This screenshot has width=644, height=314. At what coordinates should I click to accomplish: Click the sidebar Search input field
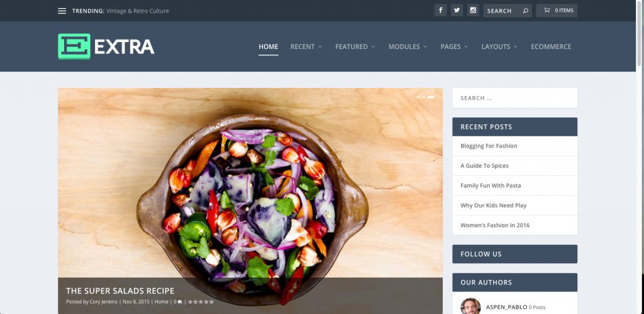click(x=514, y=98)
